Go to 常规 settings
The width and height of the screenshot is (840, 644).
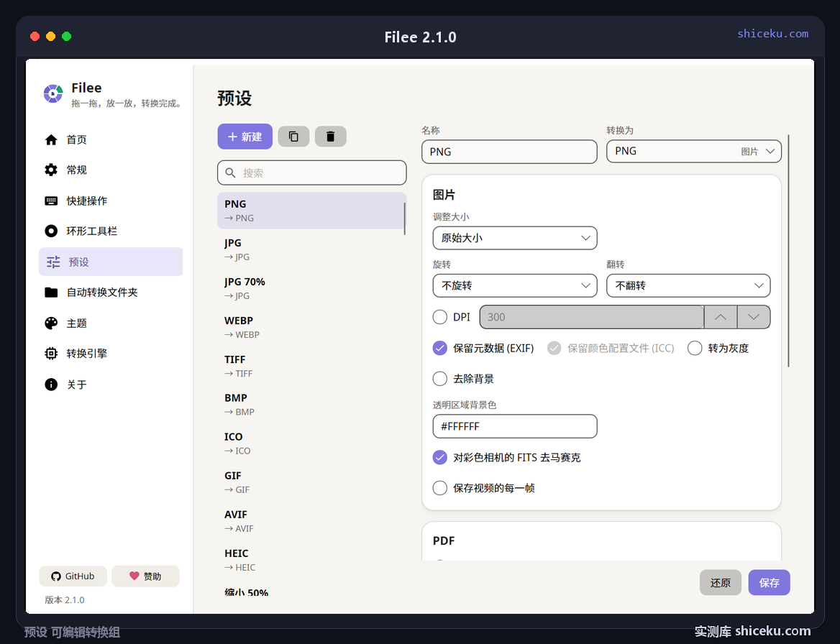click(110, 170)
